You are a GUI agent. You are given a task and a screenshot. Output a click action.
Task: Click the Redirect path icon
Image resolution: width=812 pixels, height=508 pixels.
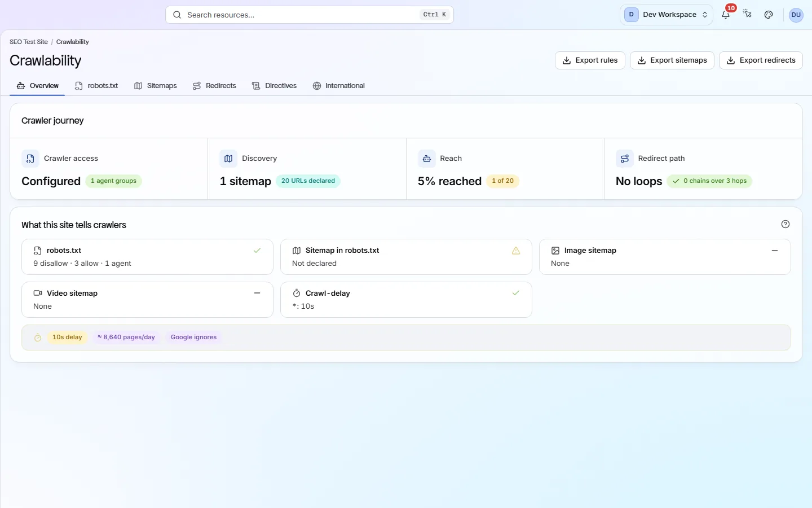coord(625,159)
